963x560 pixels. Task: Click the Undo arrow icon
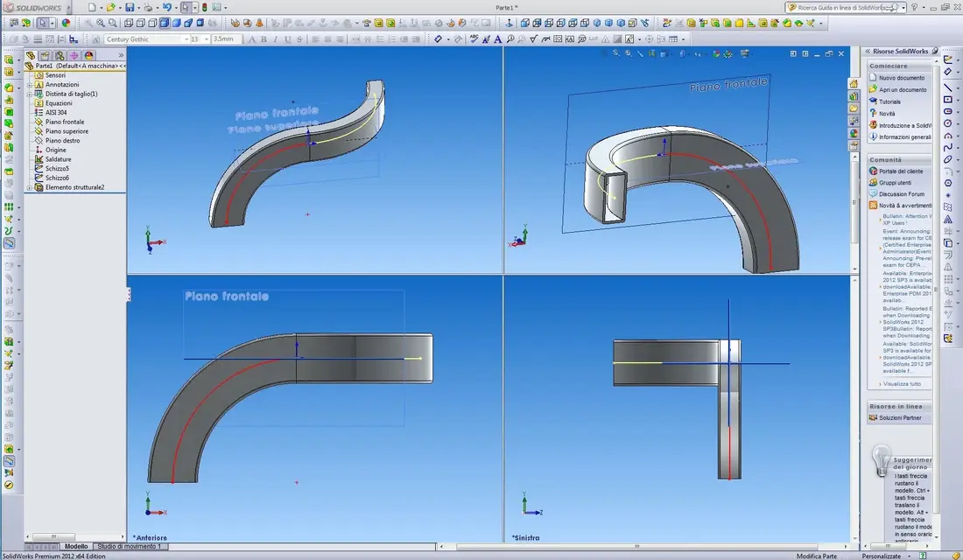point(166,7)
